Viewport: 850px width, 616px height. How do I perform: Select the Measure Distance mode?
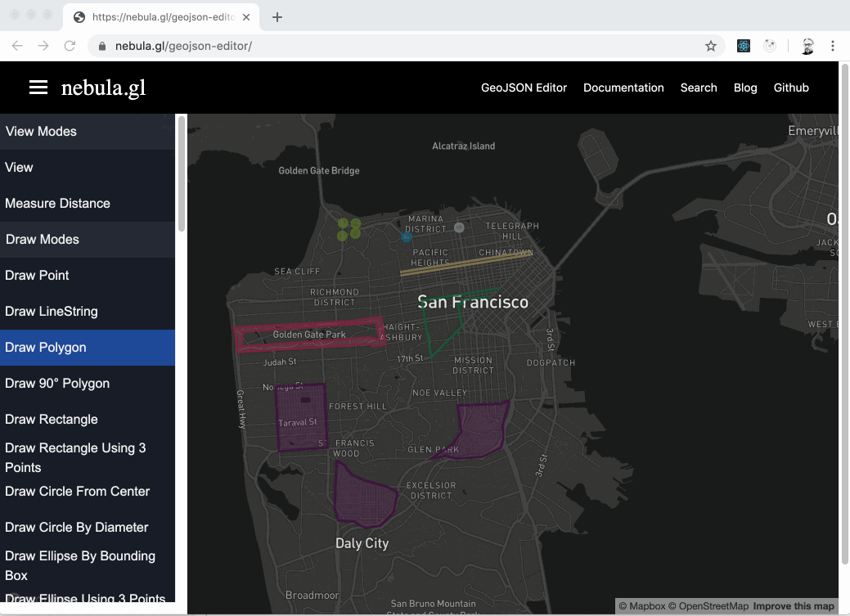coord(88,204)
